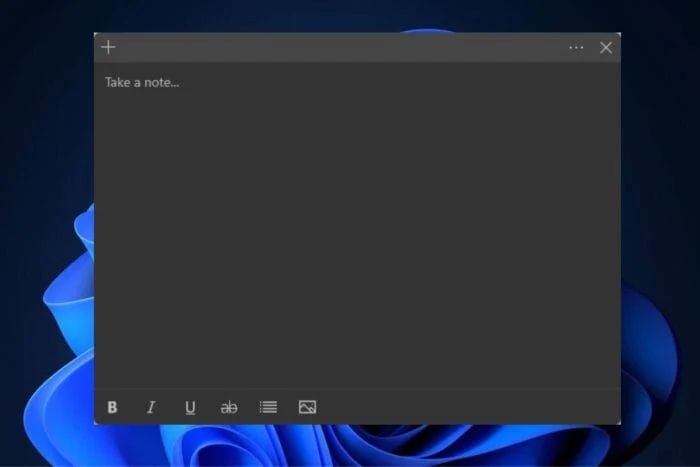This screenshot has width=700, height=467.
Task: Toggle bold formatting
Action: click(x=112, y=407)
